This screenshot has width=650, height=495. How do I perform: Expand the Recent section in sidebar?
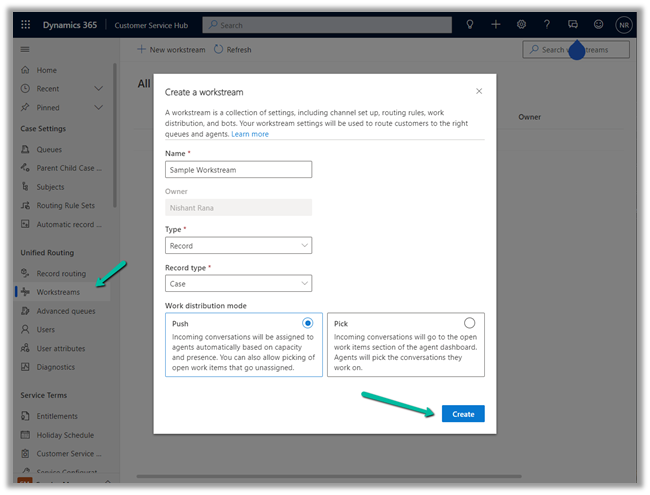point(98,89)
